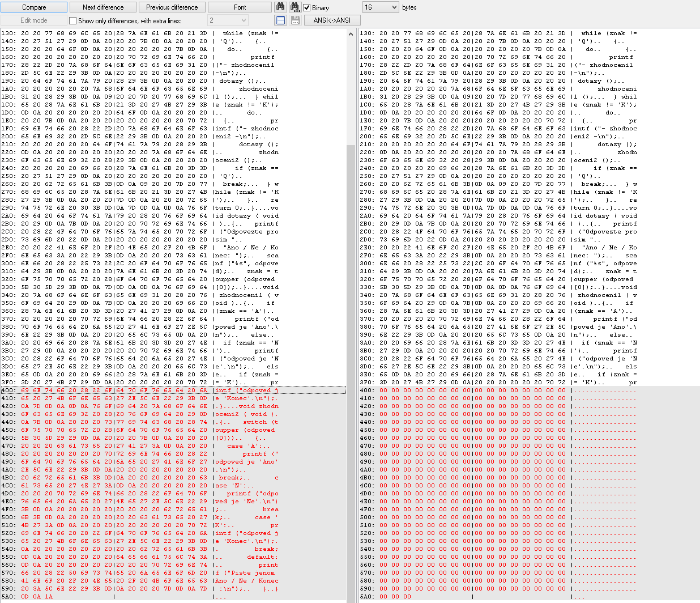This screenshot has width=700, height=603.
Task: Click the 'bytes' label next to dropdown
Action: point(409,7)
